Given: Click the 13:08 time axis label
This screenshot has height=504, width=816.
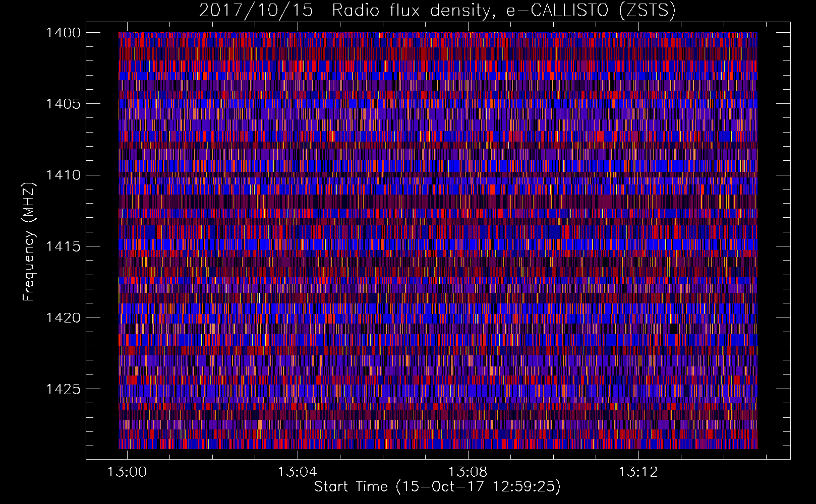Looking at the screenshot, I should [x=468, y=472].
